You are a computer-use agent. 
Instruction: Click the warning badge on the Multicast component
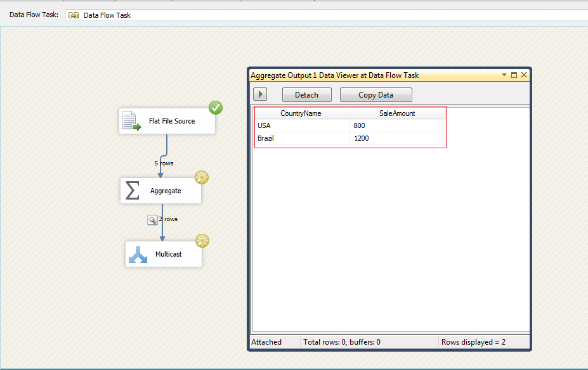click(202, 241)
